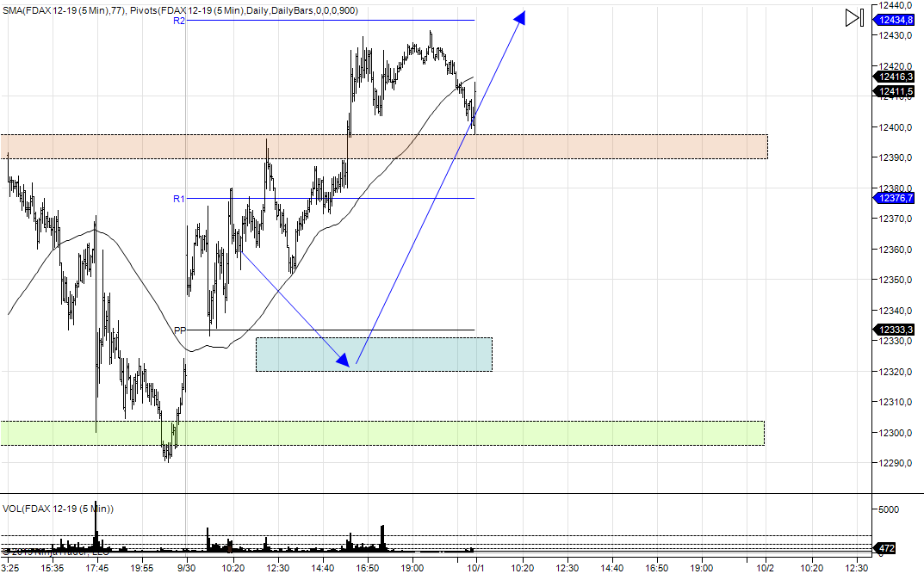Click the 12416,3 current price marker
Viewport: 924px width, 580px height.
897,77
